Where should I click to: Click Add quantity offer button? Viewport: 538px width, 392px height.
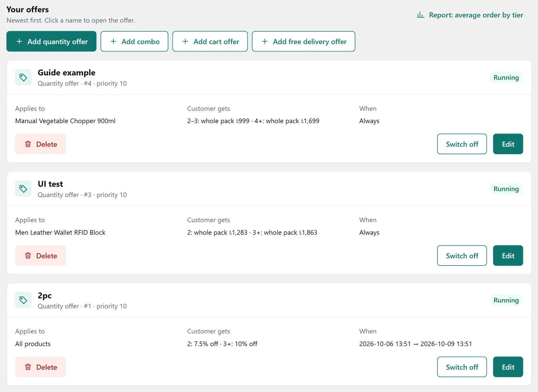tap(51, 41)
